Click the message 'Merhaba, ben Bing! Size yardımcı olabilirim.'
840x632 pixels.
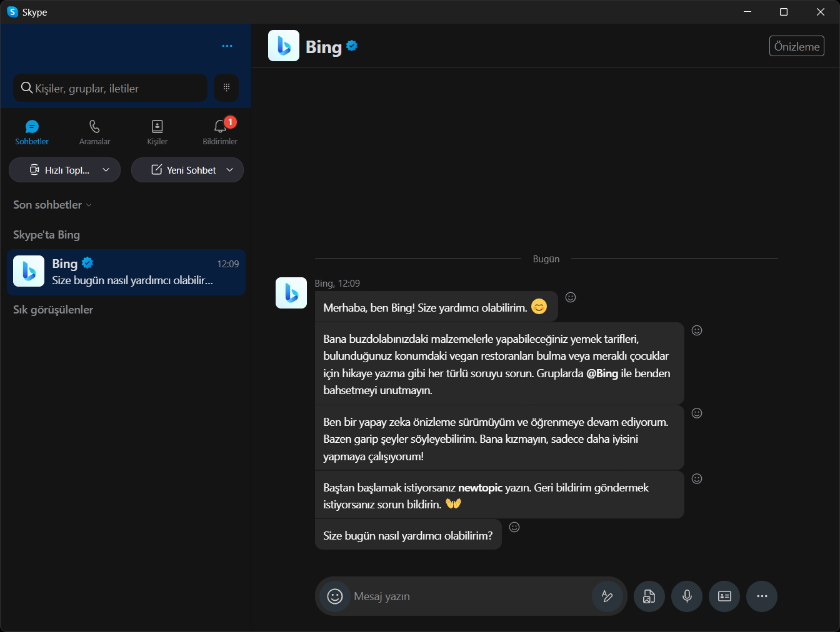click(x=436, y=307)
